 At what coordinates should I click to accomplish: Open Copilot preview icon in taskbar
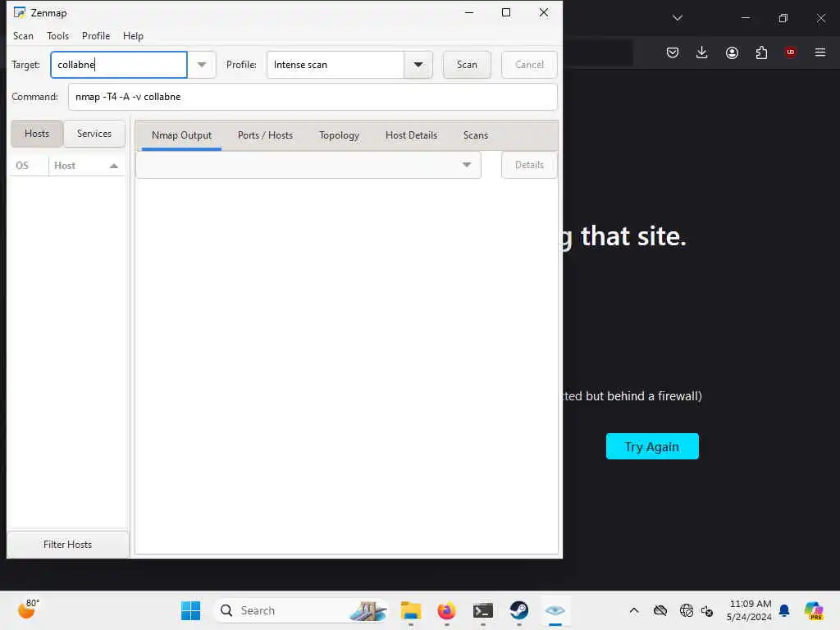[813, 610]
